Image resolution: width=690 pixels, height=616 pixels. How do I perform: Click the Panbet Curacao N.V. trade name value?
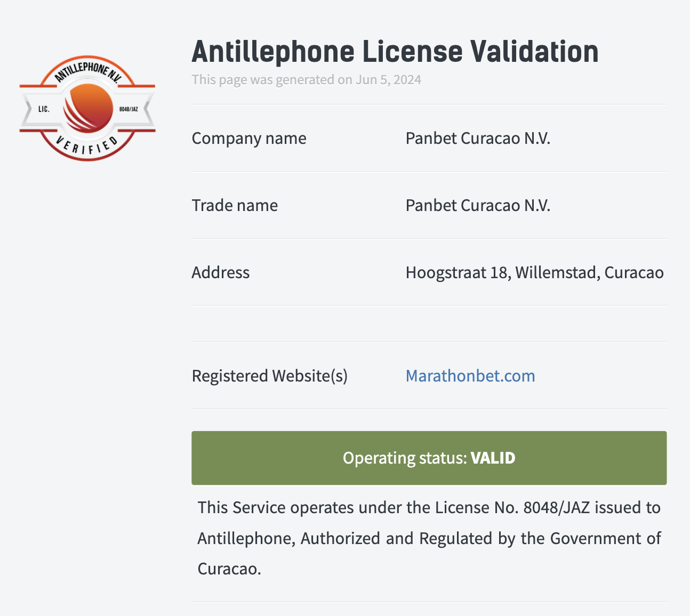pyautogui.click(x=478, y=205)
